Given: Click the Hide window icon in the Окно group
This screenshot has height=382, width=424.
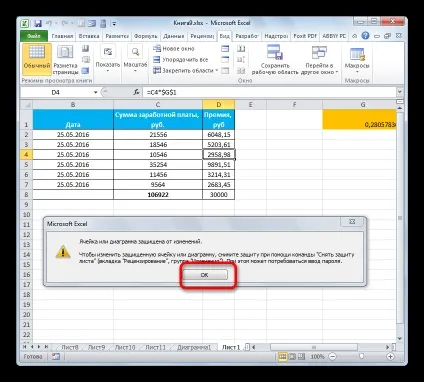Looking at the screenshot, I should point(225,60).
